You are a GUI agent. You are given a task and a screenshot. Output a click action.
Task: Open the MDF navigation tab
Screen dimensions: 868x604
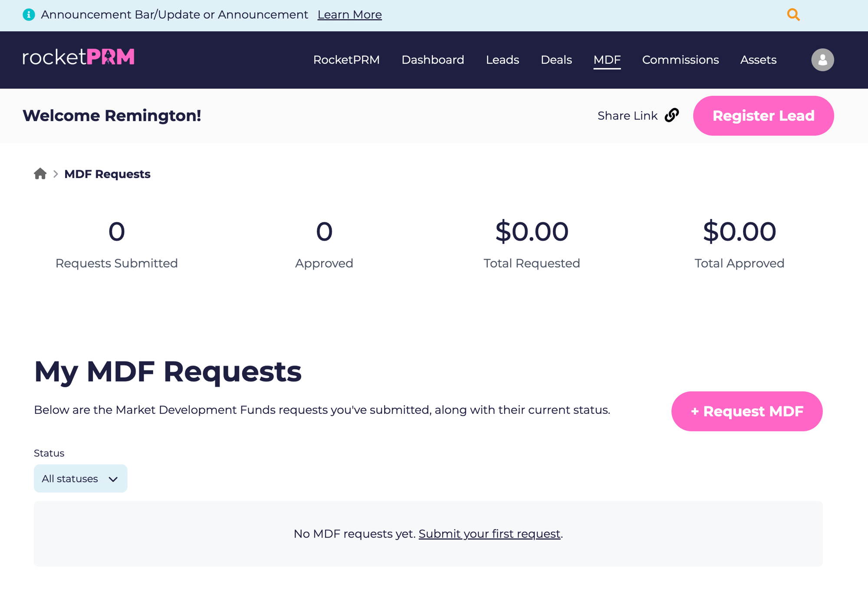[607, 60]
